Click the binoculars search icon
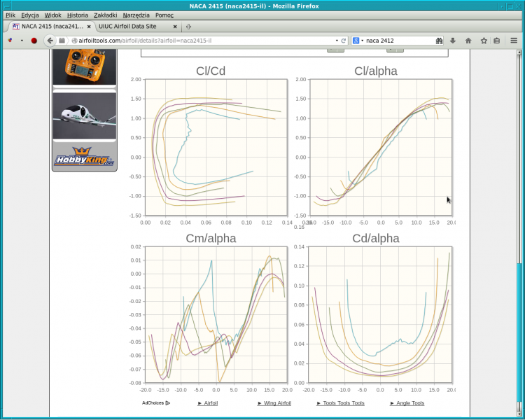525x420 pixels. tap(439, 41)
